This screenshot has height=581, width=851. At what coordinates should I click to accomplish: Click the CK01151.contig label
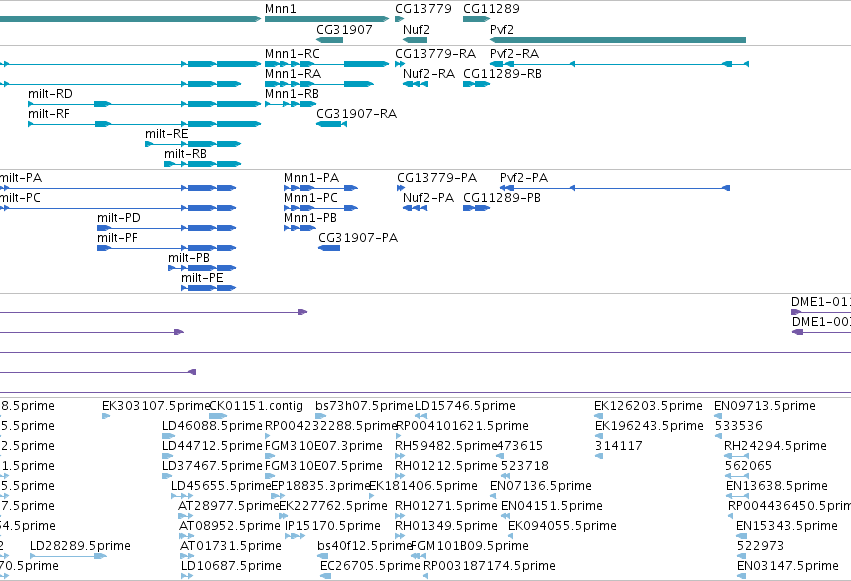(x=256, y=406)
